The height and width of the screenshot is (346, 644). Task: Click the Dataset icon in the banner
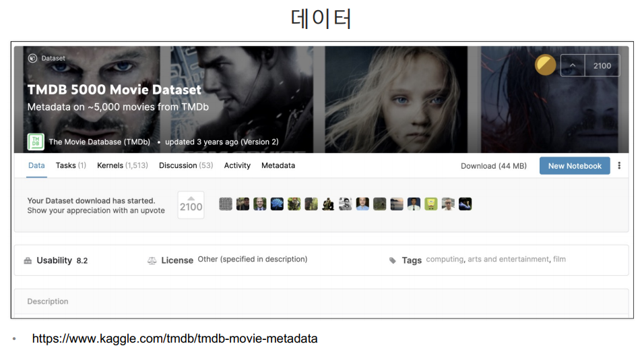tap(32, 59)
